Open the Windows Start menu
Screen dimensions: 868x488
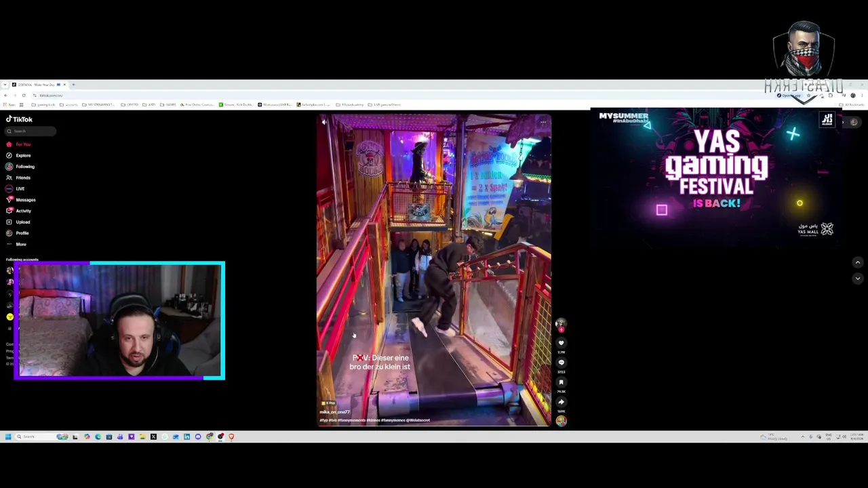point(7,436)
